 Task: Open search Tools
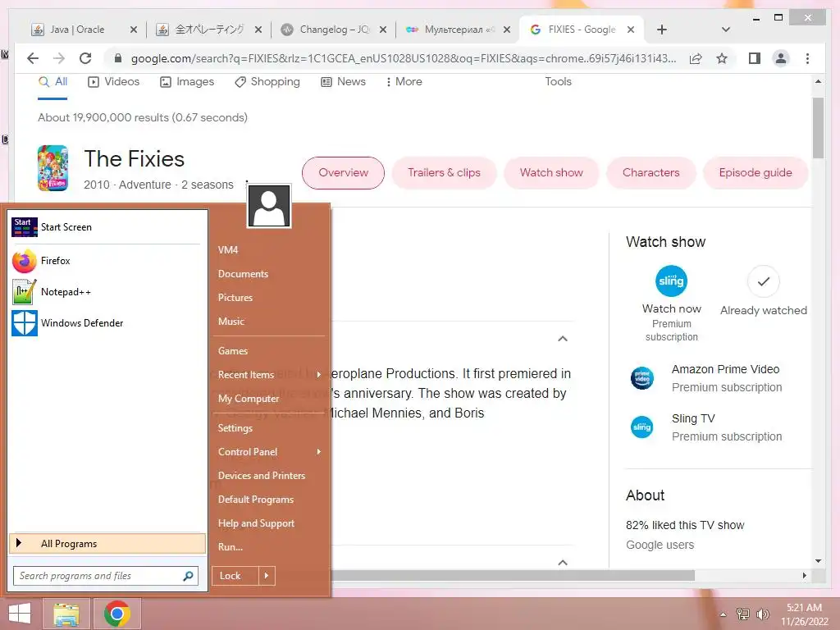(558, 81)
